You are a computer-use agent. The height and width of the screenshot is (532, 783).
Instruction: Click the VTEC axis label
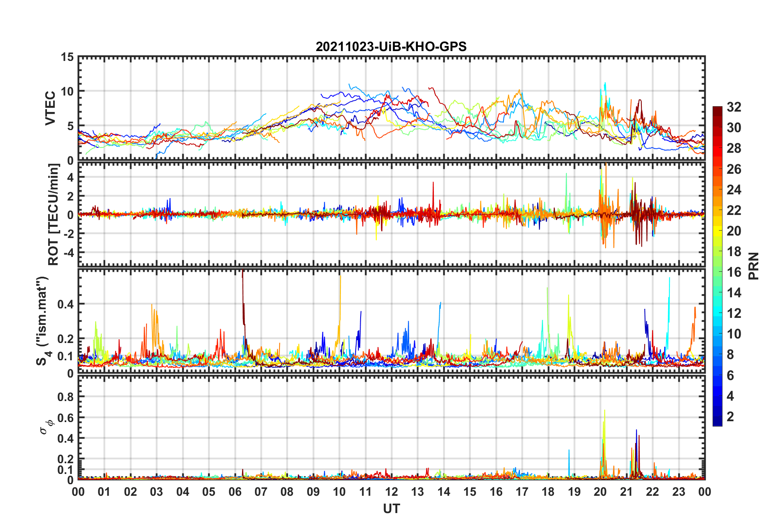click(x=50, y=108)
